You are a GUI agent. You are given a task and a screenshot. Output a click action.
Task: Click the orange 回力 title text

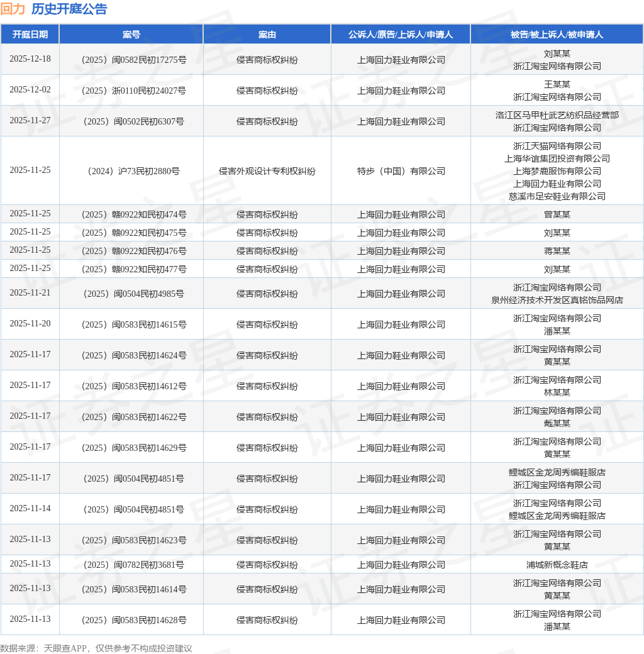[13, 9]
